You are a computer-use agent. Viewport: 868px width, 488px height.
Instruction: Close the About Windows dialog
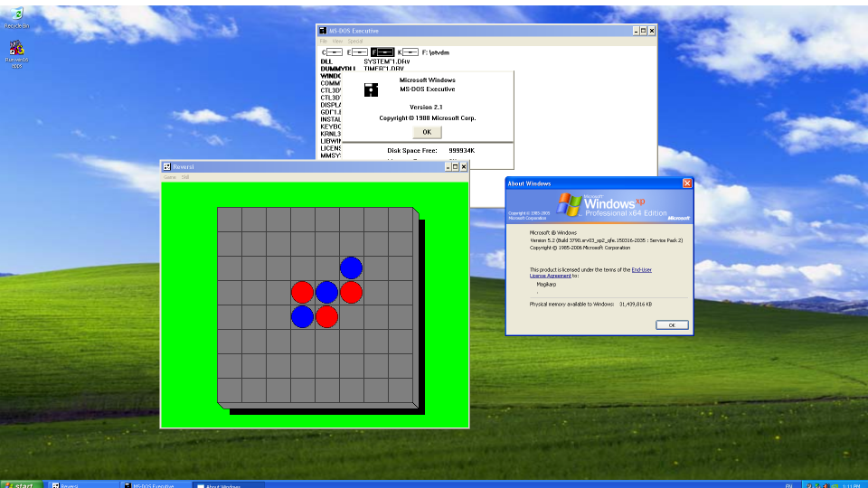[x=687, y=183]
